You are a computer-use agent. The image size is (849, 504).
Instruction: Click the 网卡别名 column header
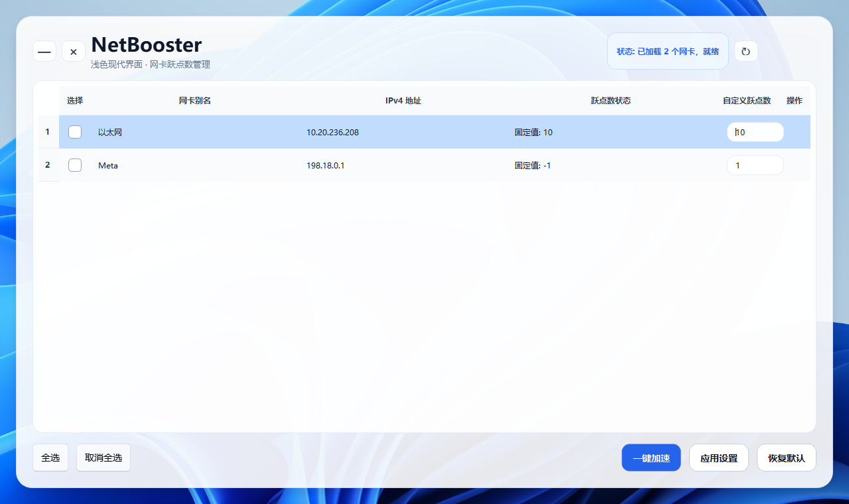coord(195,101)
